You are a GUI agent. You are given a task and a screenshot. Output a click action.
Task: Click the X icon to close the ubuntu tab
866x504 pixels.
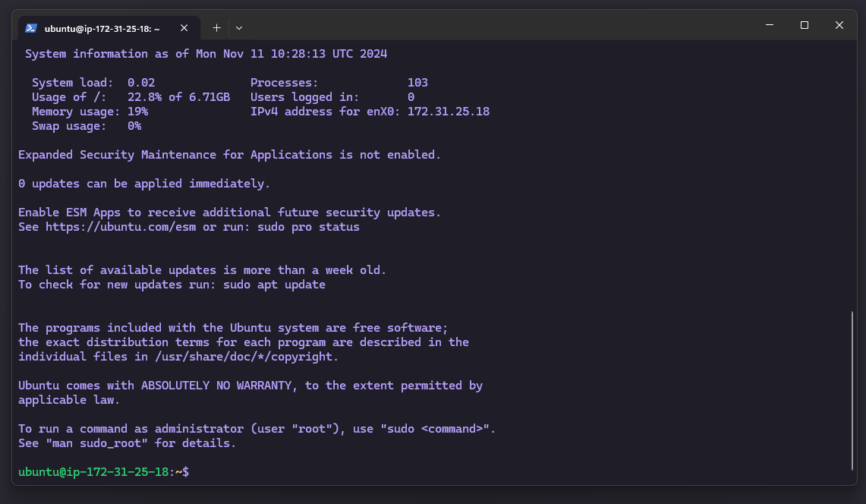pyautogui.click(x=184, y=27)
